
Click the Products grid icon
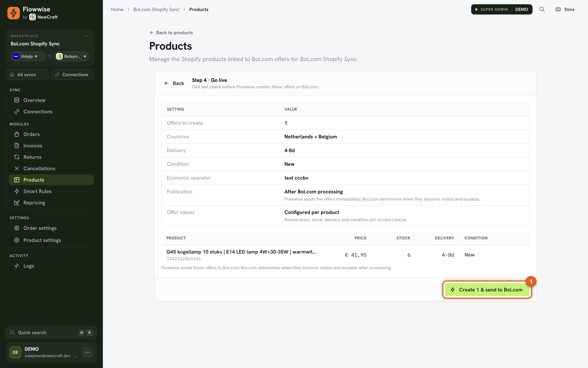click(17, 180)
